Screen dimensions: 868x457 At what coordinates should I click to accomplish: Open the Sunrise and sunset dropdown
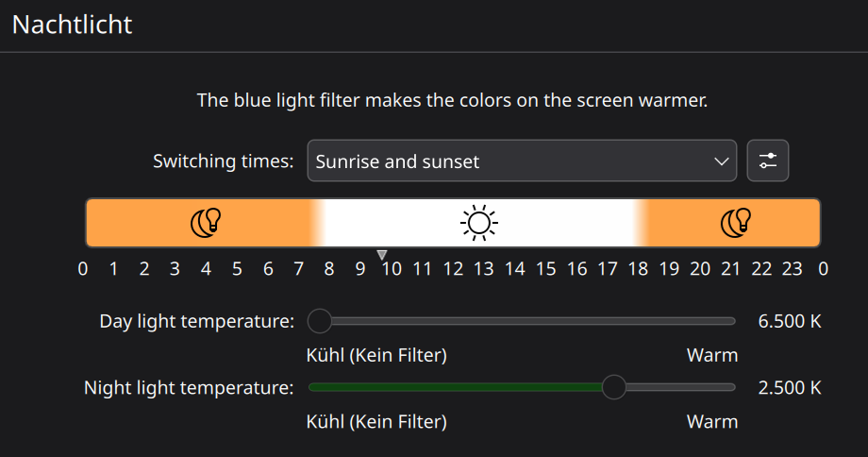521,161
